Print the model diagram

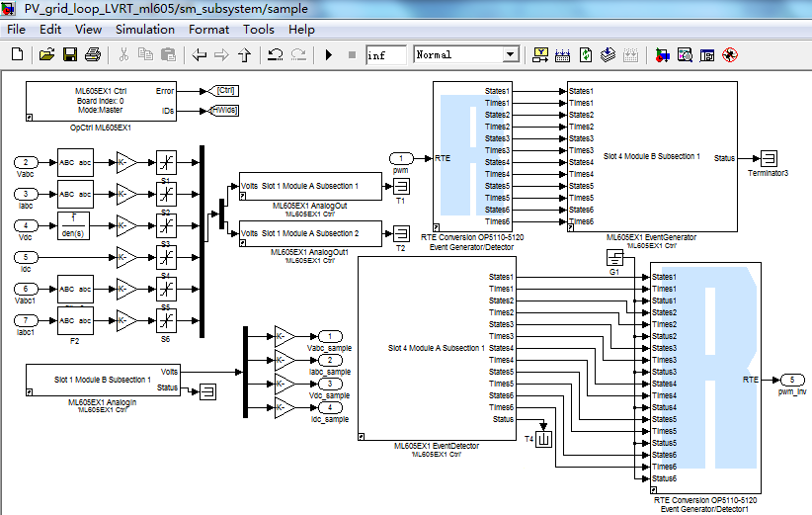pyautogui.click(x=94, y=55)
